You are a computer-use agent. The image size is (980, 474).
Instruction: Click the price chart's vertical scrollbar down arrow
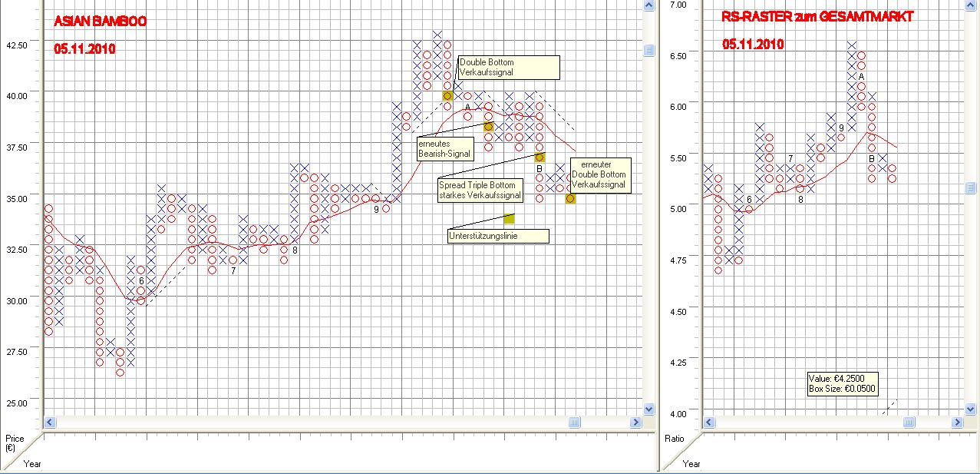[x=648, y=409]
